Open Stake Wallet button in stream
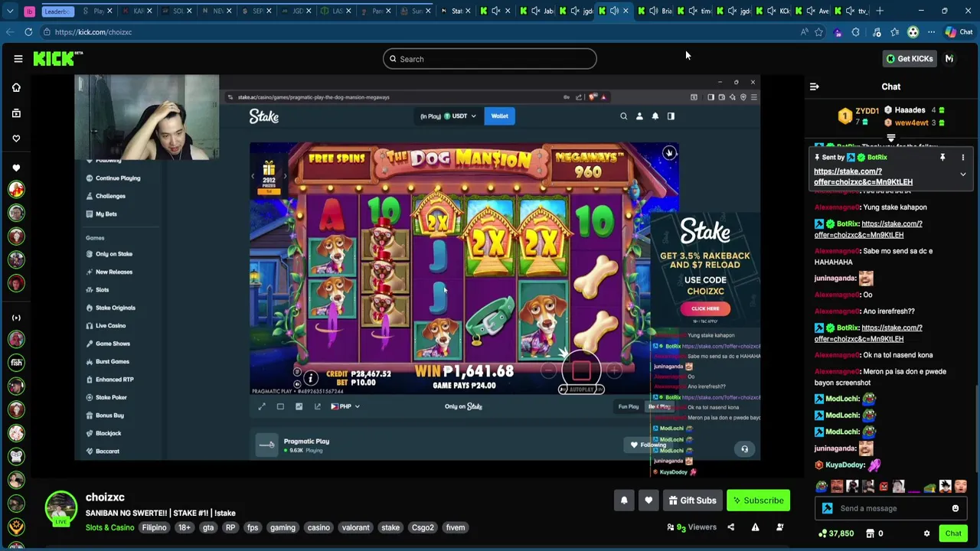Image resolution: width=980 pixels, height=551 pixels. 499,116
